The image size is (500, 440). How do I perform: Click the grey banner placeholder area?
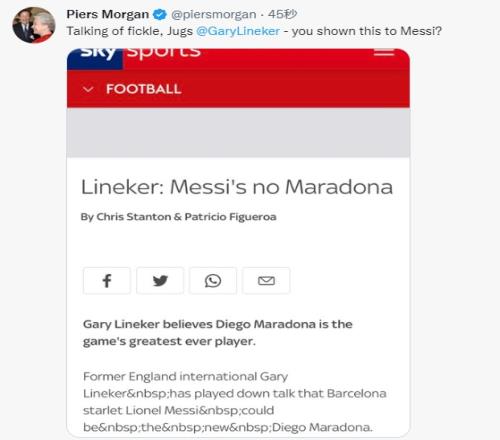238,132
